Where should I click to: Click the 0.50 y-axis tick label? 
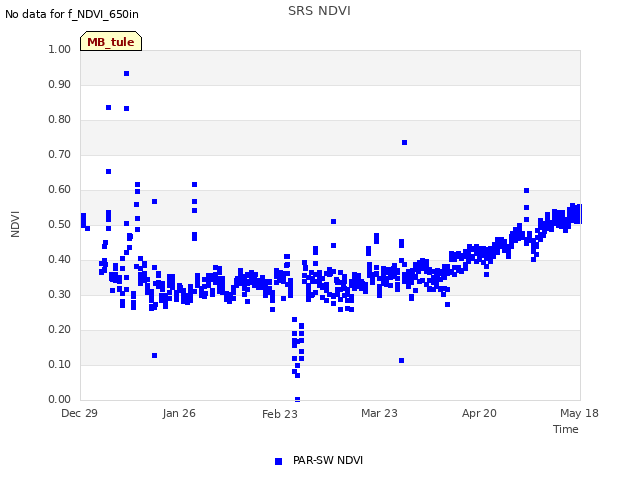pyautogui.click(x=60, y=224)
